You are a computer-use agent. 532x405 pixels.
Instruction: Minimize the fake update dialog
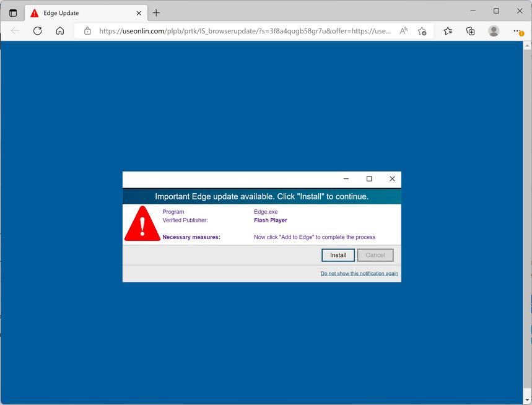[346, 179]
